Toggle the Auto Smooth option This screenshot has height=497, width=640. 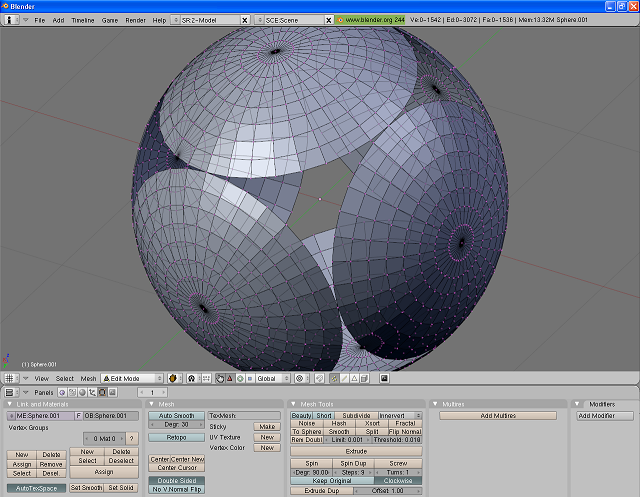176,415
